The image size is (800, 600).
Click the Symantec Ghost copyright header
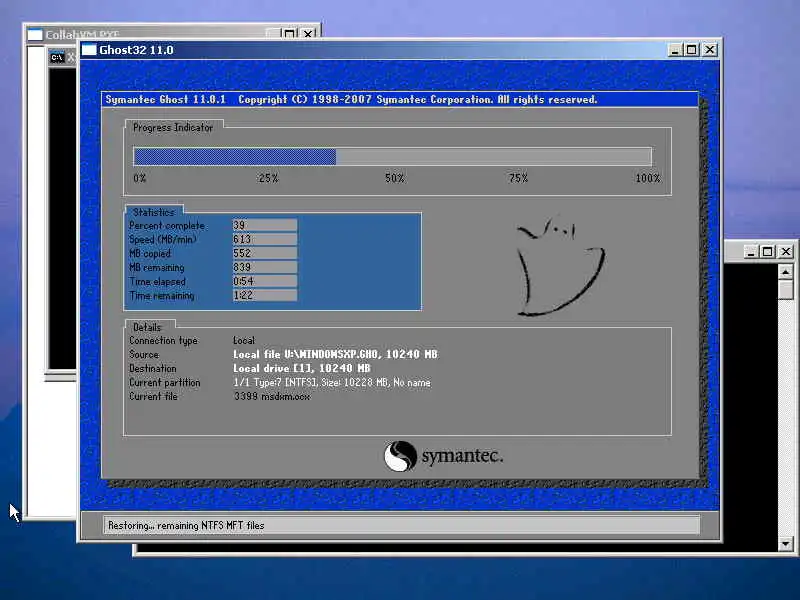pos(351,99)
